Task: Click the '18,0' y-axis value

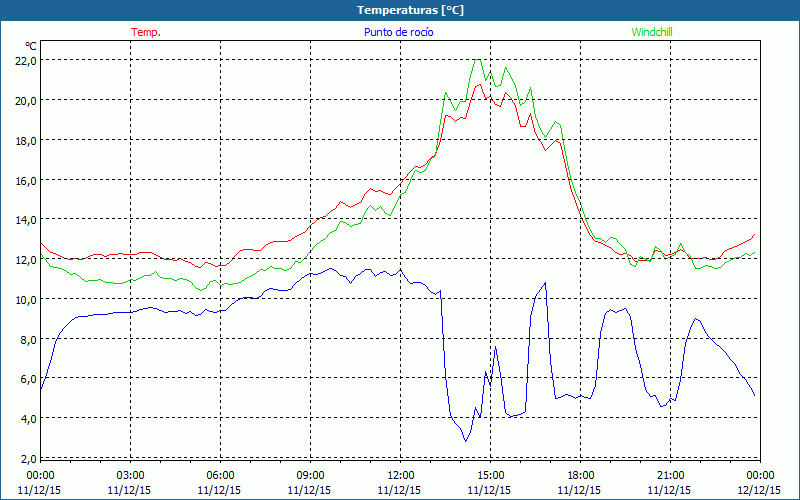Action: pos(26,140)
